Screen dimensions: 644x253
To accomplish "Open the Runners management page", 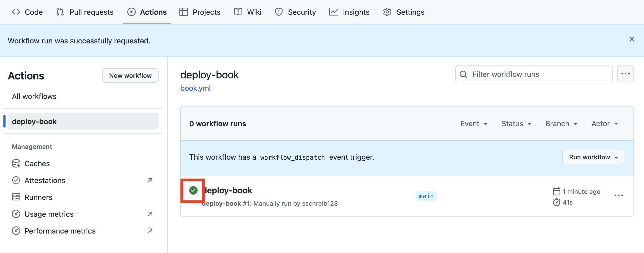I will coord(38,197).
